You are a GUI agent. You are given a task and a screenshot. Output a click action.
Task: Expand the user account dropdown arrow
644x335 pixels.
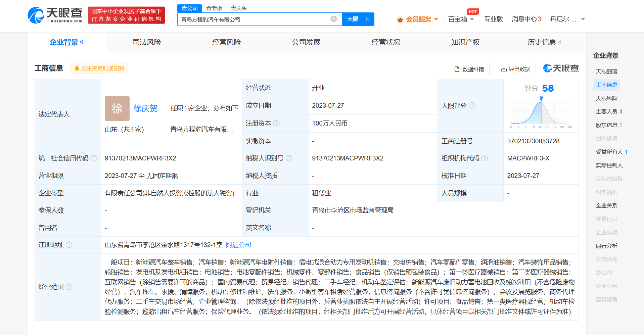pos(583,19)
